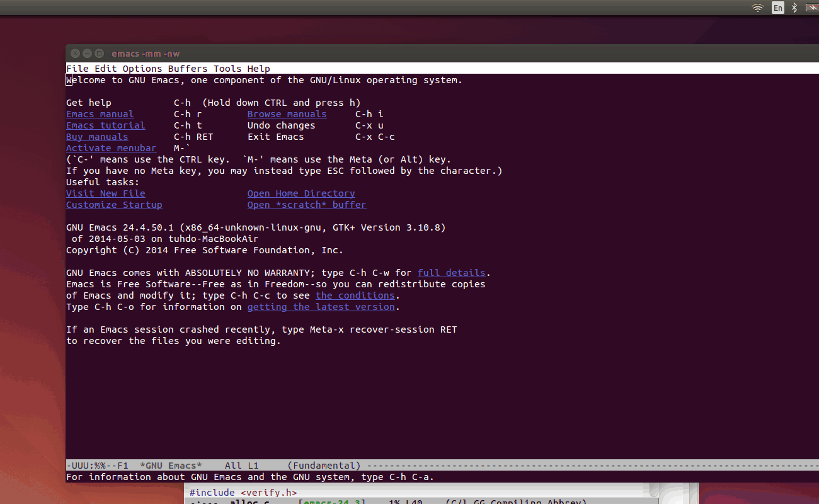Open the Customize Startup link
The image size is (819, 504).
(x=114, y=205)
